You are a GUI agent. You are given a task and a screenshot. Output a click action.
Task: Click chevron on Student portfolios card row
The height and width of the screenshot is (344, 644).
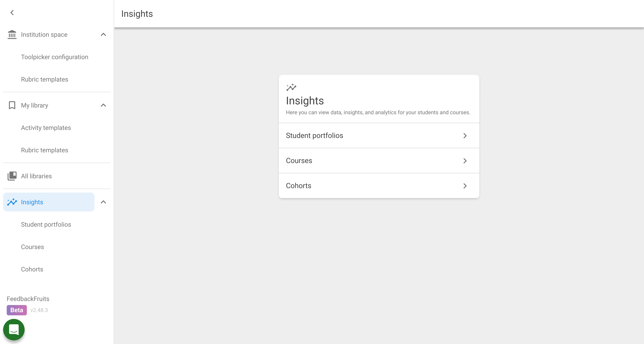(465, 136)
